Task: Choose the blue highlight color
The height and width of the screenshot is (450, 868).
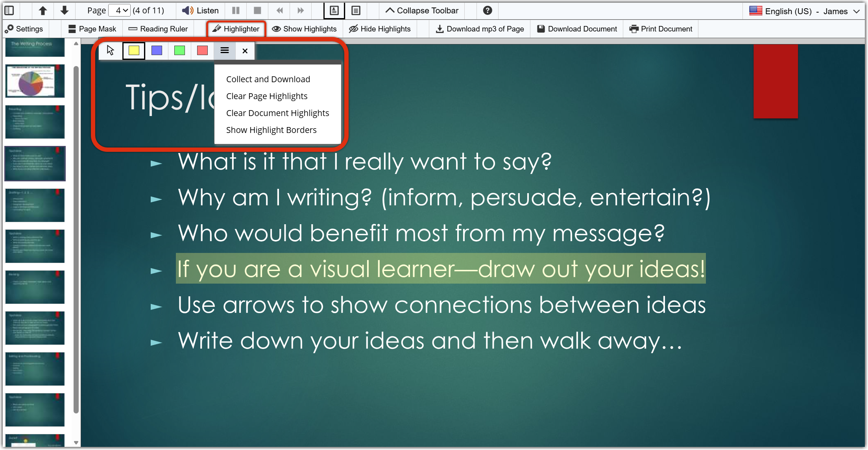Action: point(157,51)
